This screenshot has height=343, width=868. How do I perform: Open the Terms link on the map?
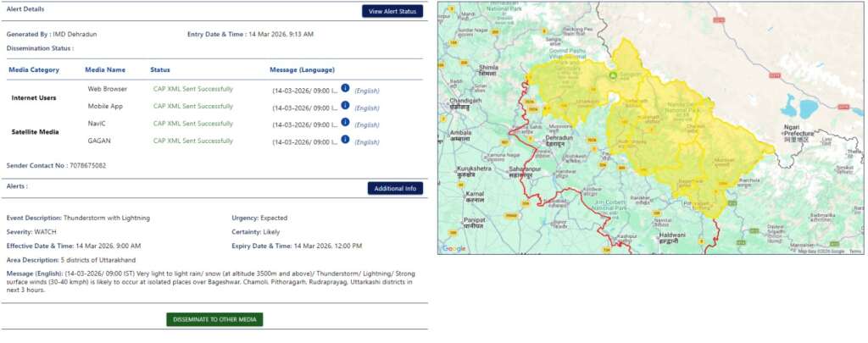(854, 251)
